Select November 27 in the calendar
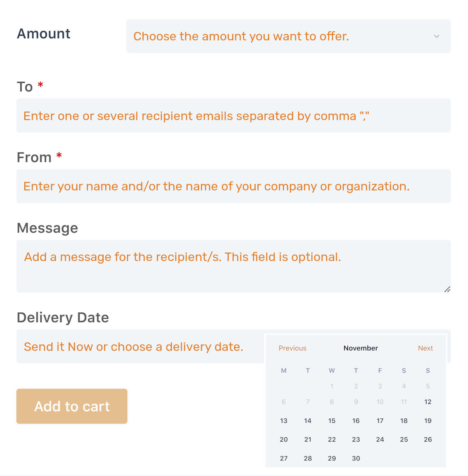Screen dimensions: 468x476 284,458
